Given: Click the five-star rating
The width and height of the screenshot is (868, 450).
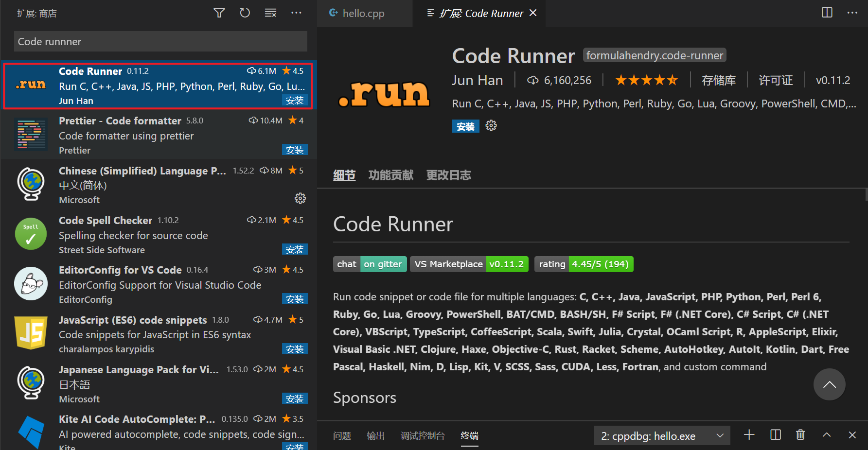Looking at the screenshot, I should coord(646,80).
